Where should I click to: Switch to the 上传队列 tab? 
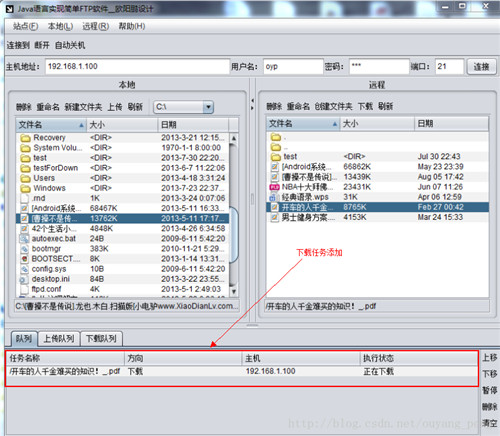coord(59,339)
